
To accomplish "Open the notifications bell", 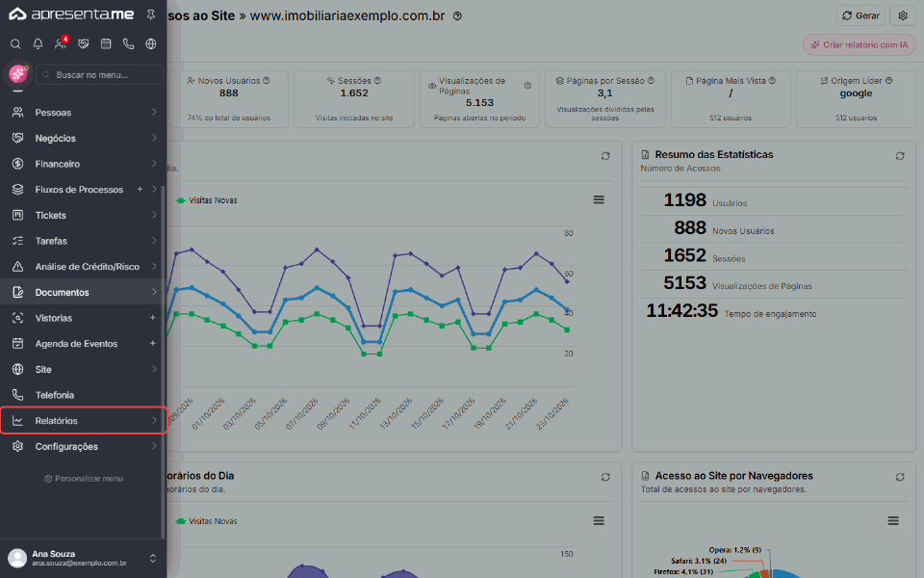I will pos(38,43).
